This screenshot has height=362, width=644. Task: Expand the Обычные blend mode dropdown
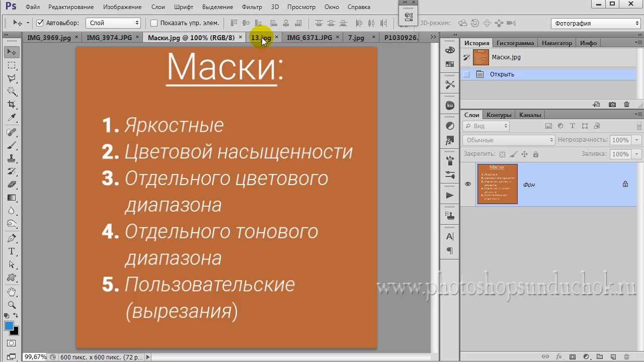click(x=508, y=140)
